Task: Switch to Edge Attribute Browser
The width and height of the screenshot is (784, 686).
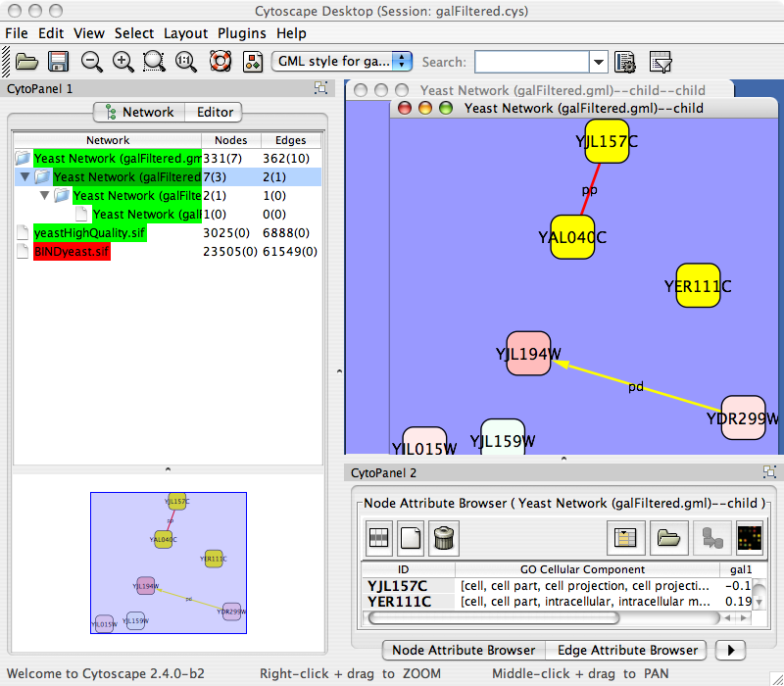Action: pyautogui.click(x=627, y=650)
